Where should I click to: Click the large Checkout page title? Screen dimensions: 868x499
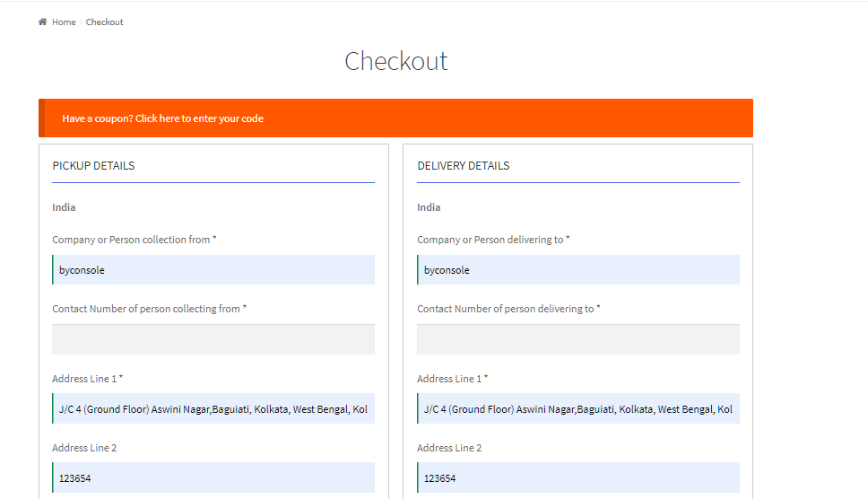pyautogui.click(x=395, y=61)
